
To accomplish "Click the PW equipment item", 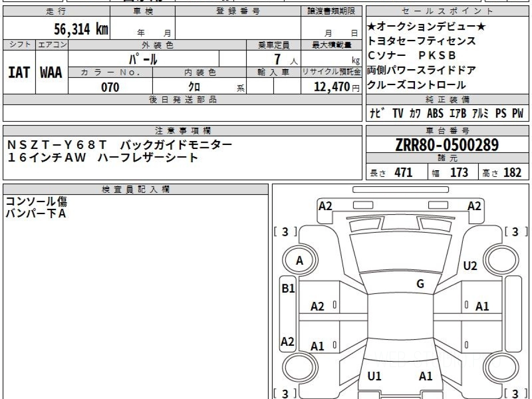I will pos(518,113).
